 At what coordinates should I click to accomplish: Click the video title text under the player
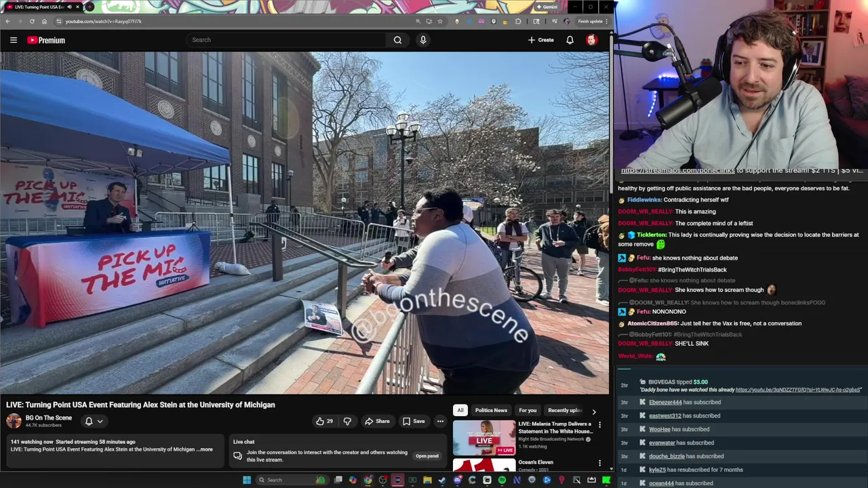point(140,405)
